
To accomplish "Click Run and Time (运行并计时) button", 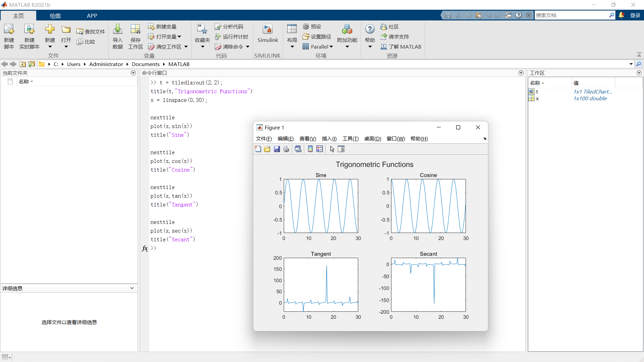I will coord(232,37).
